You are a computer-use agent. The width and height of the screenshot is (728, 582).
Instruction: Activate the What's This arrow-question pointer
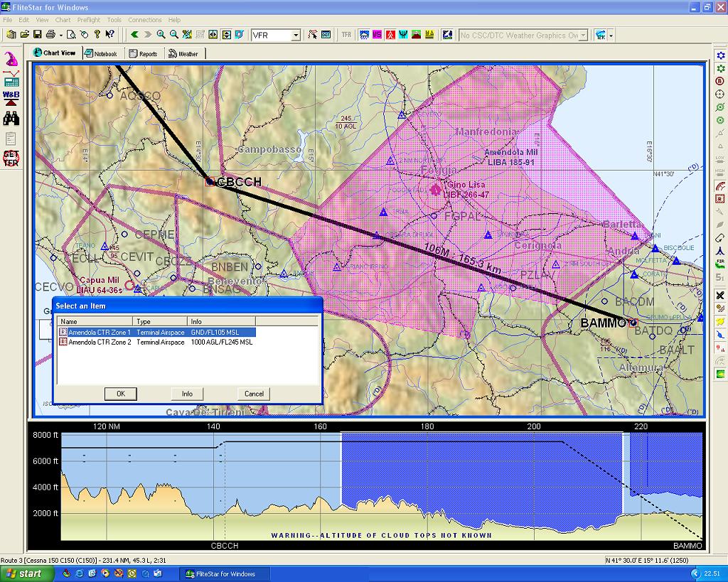click(110, 34)
